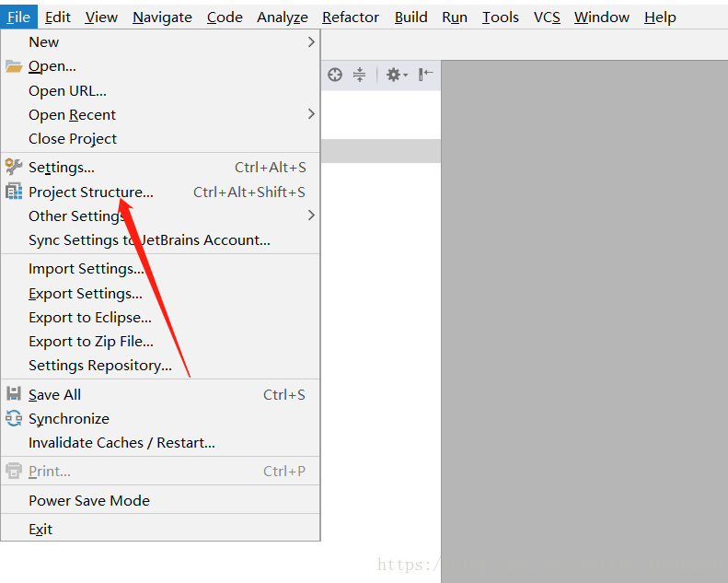Choose Import Settings...
This screenshot has height=583, width=728.
point(160,269)
